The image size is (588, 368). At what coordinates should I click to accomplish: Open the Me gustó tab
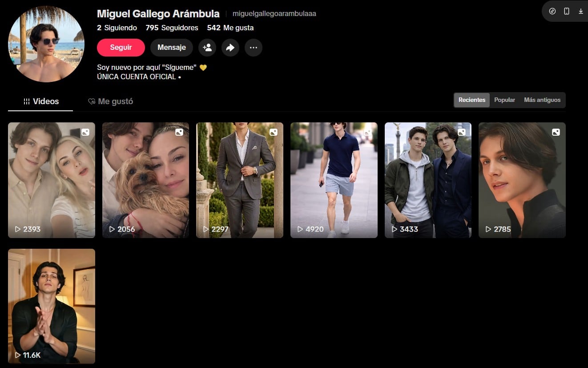coord(110,101)
